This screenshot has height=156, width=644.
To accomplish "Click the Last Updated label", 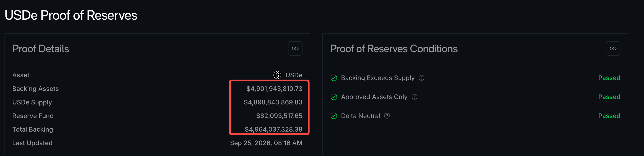I will click(32, 143).
